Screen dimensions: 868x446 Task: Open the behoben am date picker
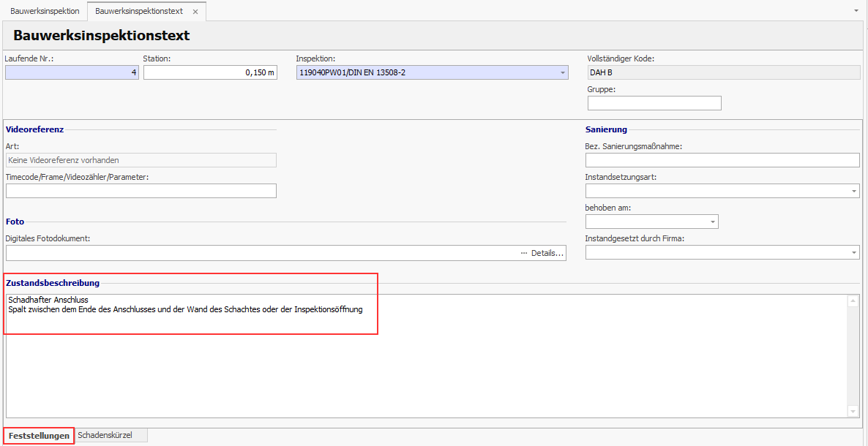click(712, 222)
